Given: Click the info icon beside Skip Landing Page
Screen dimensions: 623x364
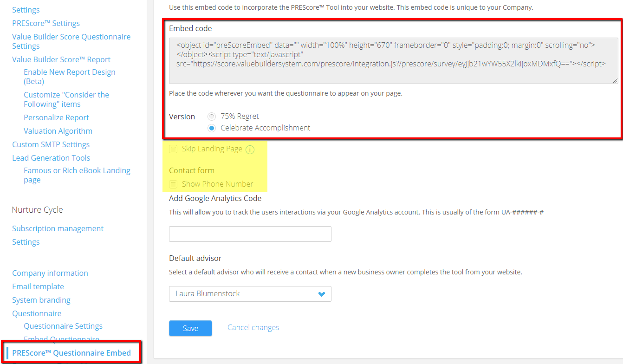Looking at the screenshot, I should coord(250,149).
